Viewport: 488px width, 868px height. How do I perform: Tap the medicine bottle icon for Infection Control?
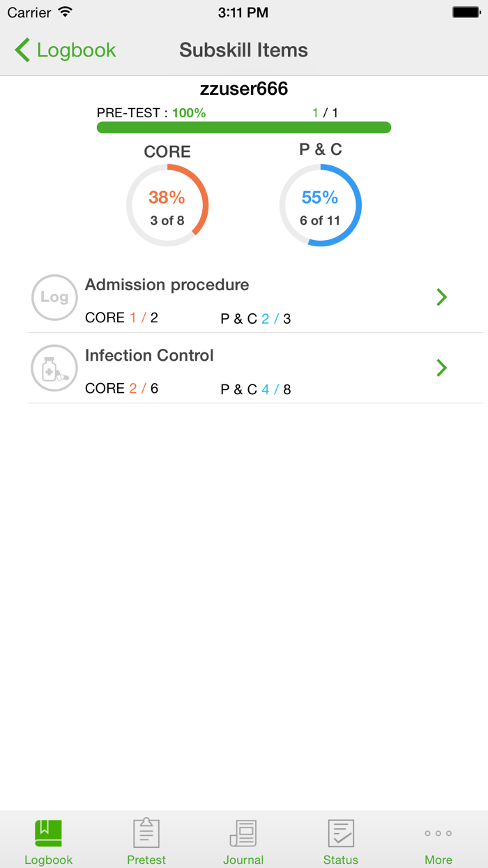click(54, 368)
